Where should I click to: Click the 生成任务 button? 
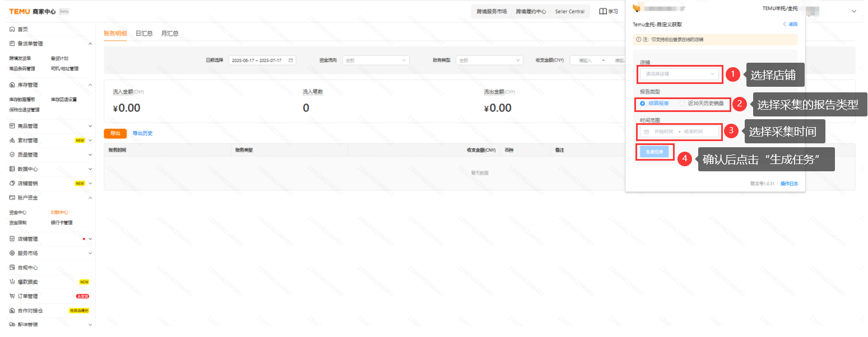pyautogui.click(x=654, y=152)
